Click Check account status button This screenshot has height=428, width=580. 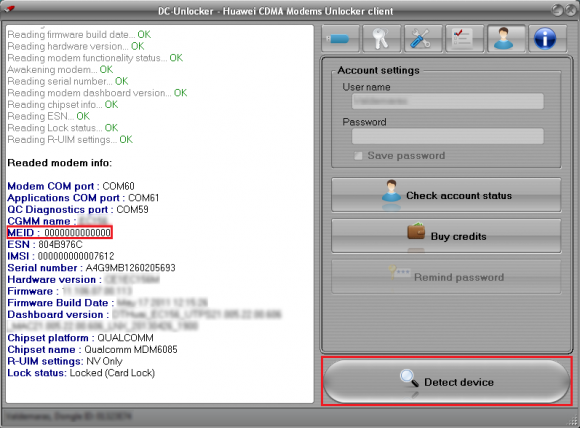point(446,195)
